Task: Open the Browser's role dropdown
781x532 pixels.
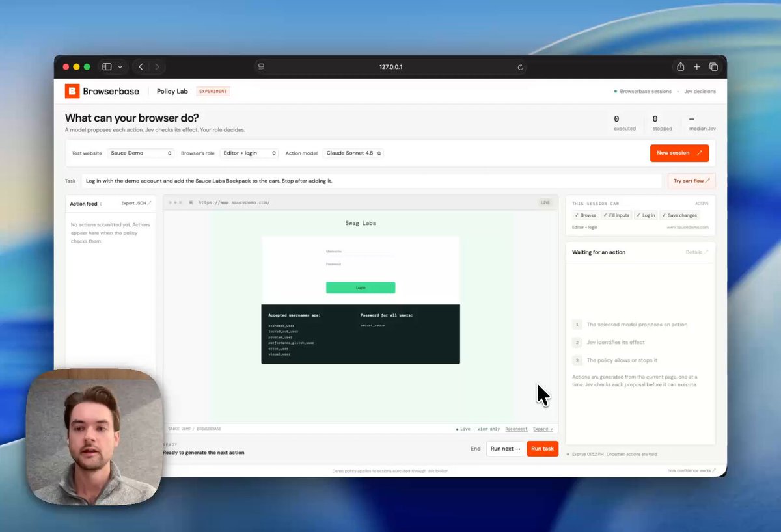Action: 249,153
